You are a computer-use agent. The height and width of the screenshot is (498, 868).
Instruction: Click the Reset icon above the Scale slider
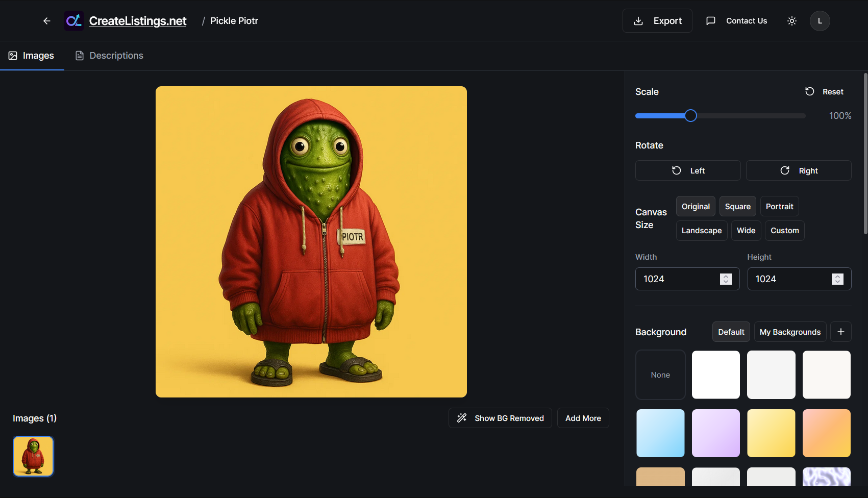click(809, 91)
